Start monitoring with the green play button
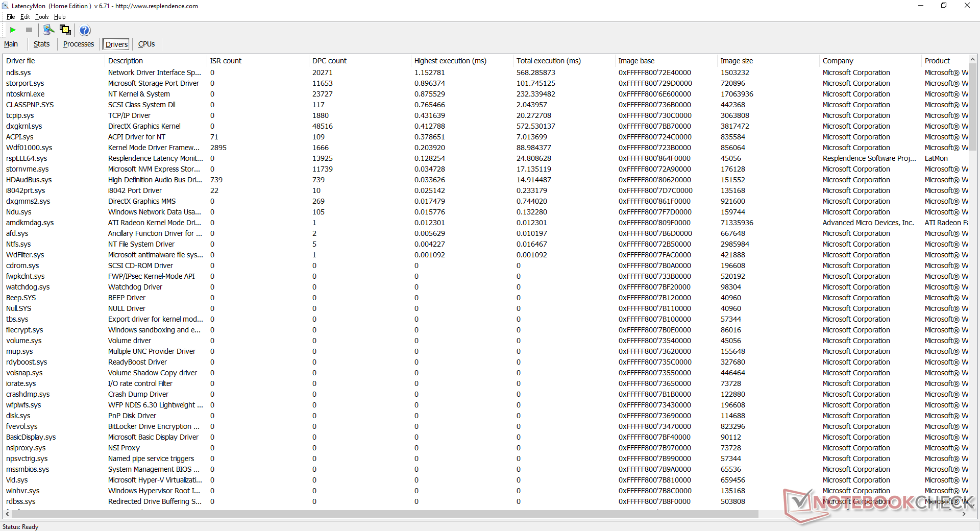The height and width of the screenshot is (531, 980). click(13, 30)
